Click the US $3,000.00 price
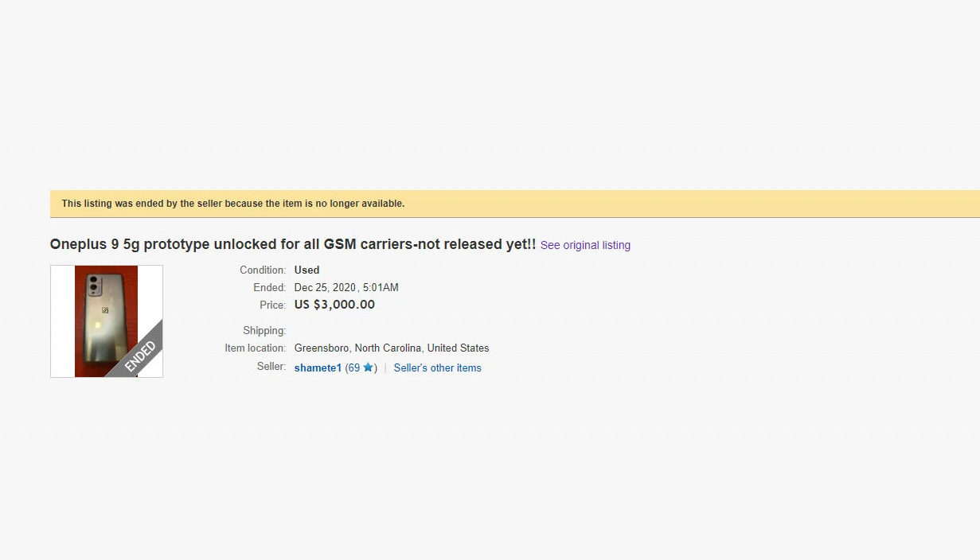The width and height of the screenshot is (980, 560). (334, 305)
